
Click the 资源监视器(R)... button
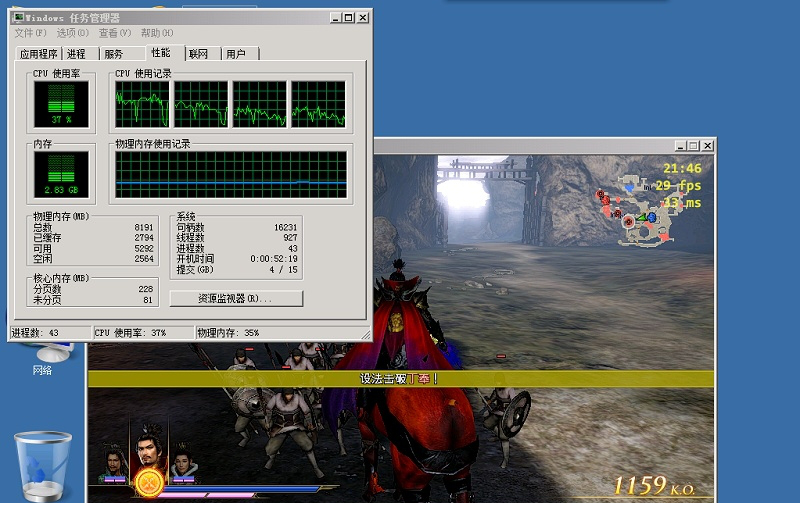tap(236, 298)
